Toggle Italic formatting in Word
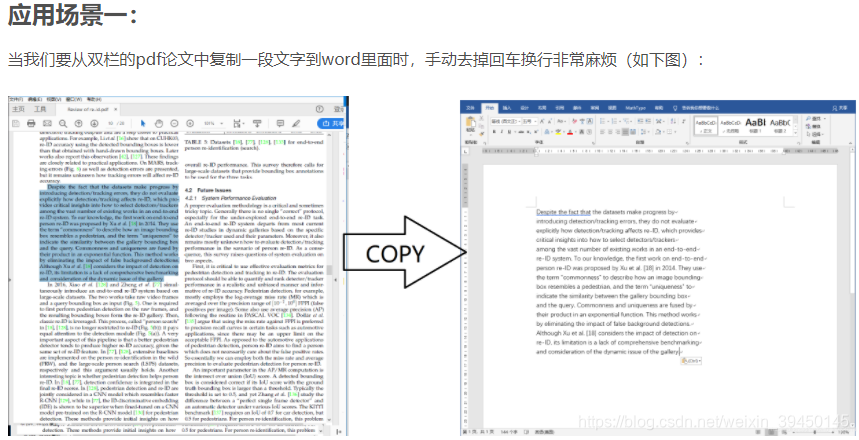Viewport: 859px width, 440px height. click(x=501, y=132)
